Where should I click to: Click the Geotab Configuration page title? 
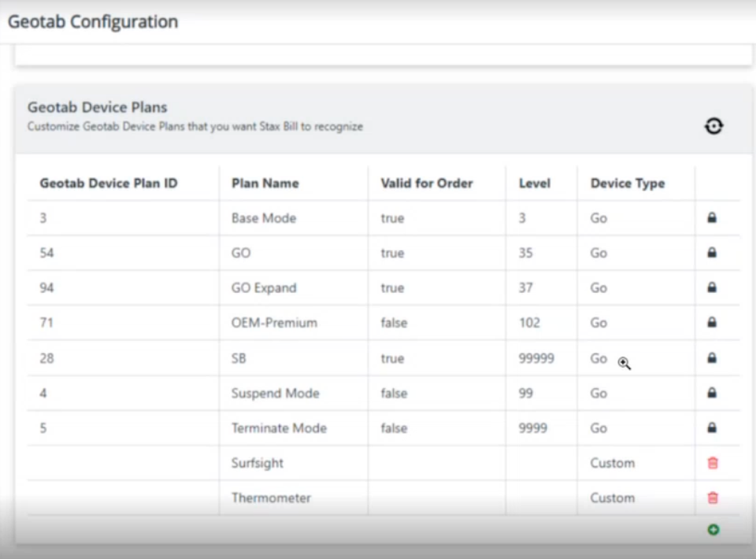click(x=93, y=22)
